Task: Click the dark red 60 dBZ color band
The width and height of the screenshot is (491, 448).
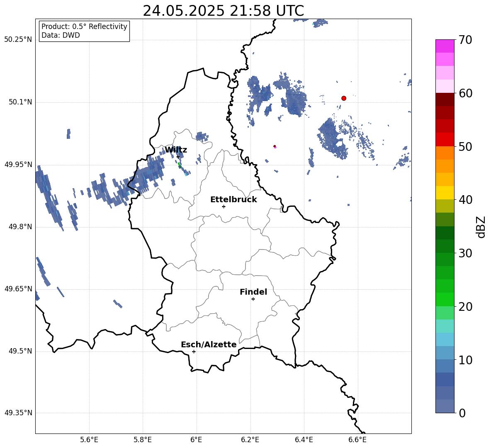Action: pos(445,99)
